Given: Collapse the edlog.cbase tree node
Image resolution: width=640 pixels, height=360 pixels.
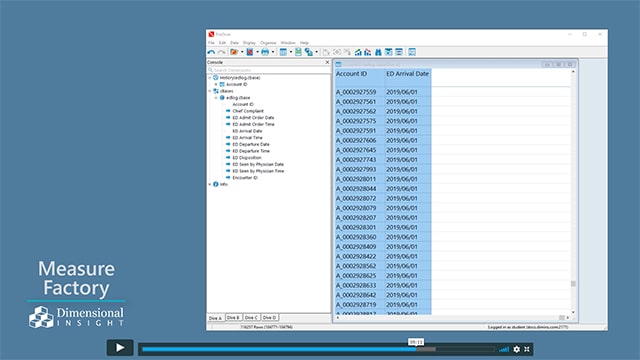Looking at the screenshot, I should (216, 98).
